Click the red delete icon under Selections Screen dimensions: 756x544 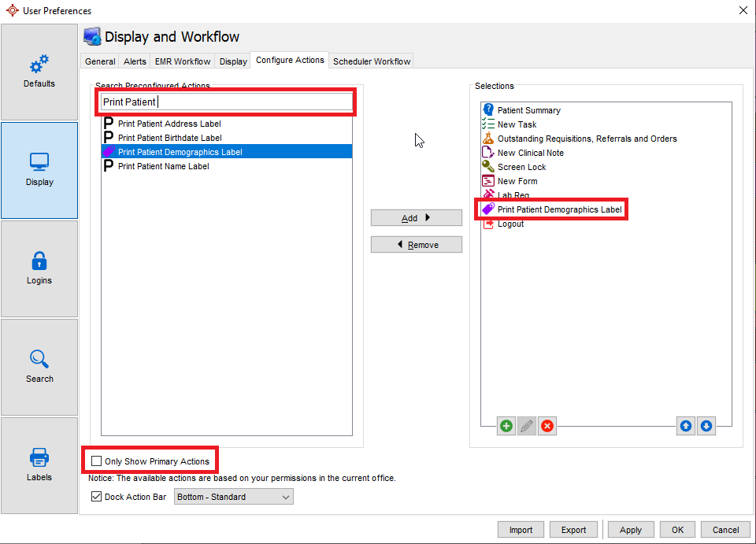point(547,426)
